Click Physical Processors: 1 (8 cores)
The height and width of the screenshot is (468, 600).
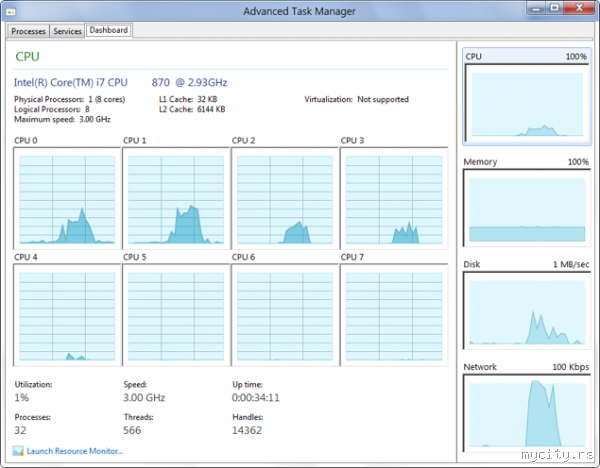pos(70,99)
